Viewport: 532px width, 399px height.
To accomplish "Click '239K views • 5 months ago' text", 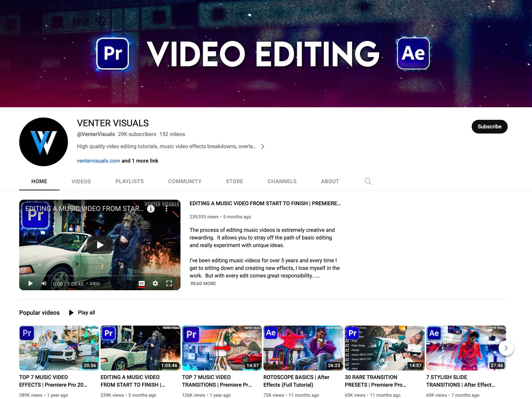I will click(x=128, y=395).
